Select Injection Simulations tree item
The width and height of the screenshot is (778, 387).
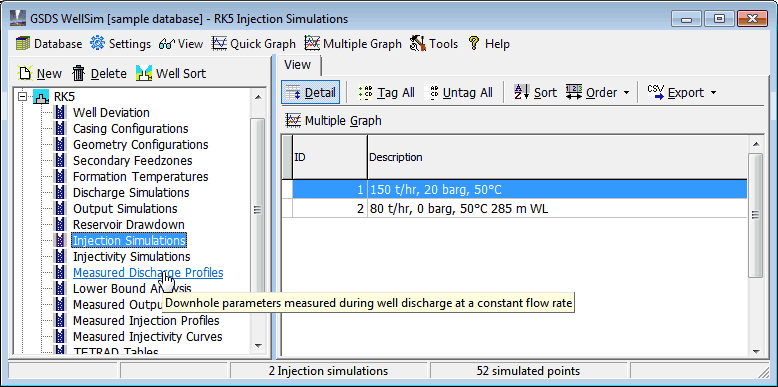(x=129, y=241)
